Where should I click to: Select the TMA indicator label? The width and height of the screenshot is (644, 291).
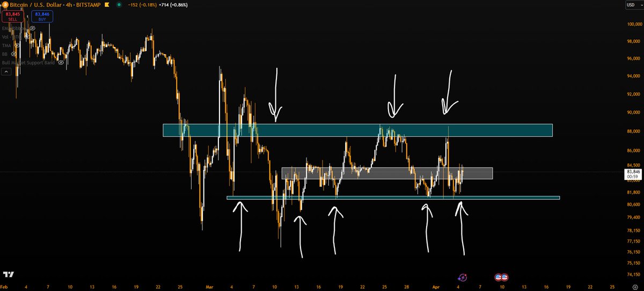click(7, 45)
